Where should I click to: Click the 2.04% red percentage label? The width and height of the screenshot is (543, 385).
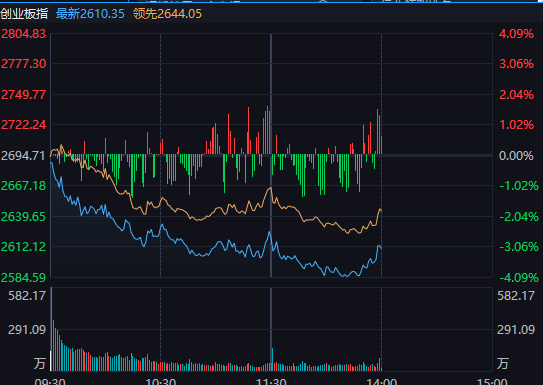(x=516, y=95)
